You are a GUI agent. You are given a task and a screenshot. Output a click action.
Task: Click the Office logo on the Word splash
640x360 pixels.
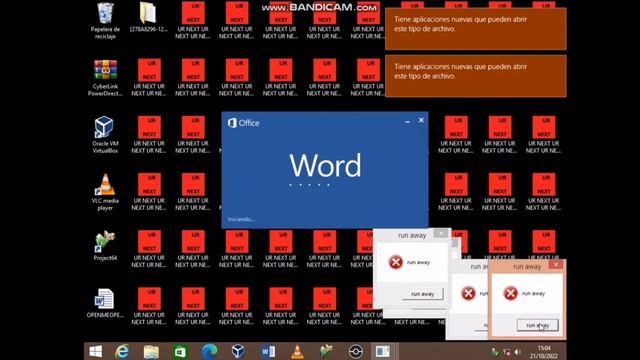(x=244, y=123)
